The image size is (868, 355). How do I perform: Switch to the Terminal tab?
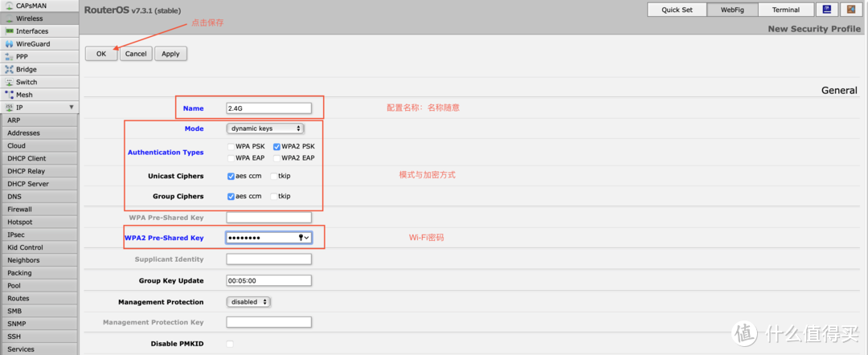[x=785, y=10]
